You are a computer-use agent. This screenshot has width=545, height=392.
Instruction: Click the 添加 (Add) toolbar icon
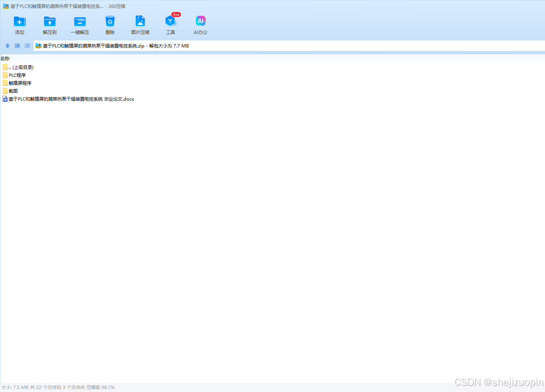[20, 21]
